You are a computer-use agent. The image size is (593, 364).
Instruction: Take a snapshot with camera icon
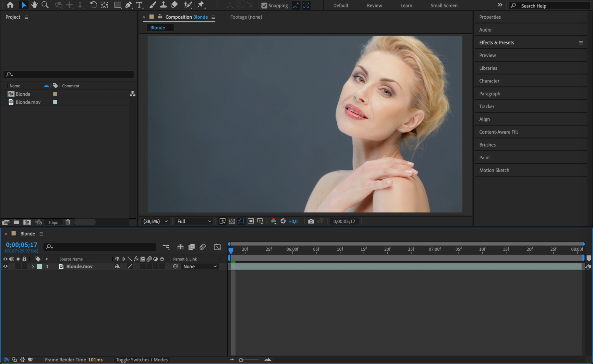tap(311, 221)
